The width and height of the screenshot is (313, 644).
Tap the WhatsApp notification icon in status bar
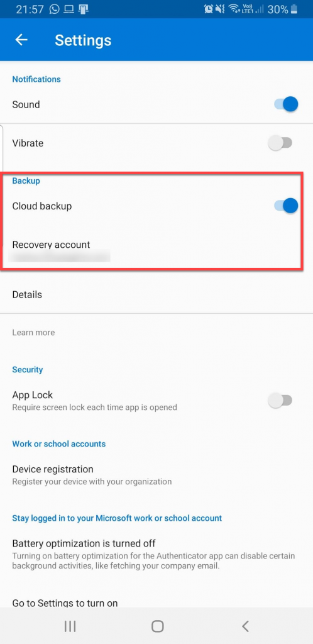point(54,9)
